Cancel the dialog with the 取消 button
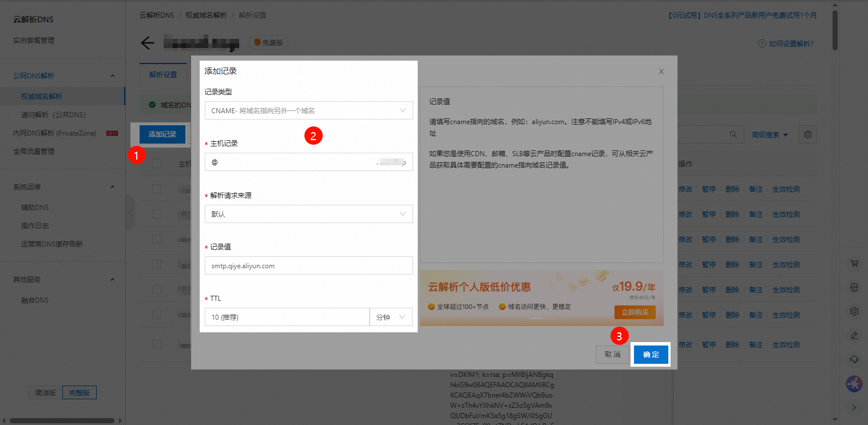The width and height of the screenshot is (868, 425). click(612, 354)
